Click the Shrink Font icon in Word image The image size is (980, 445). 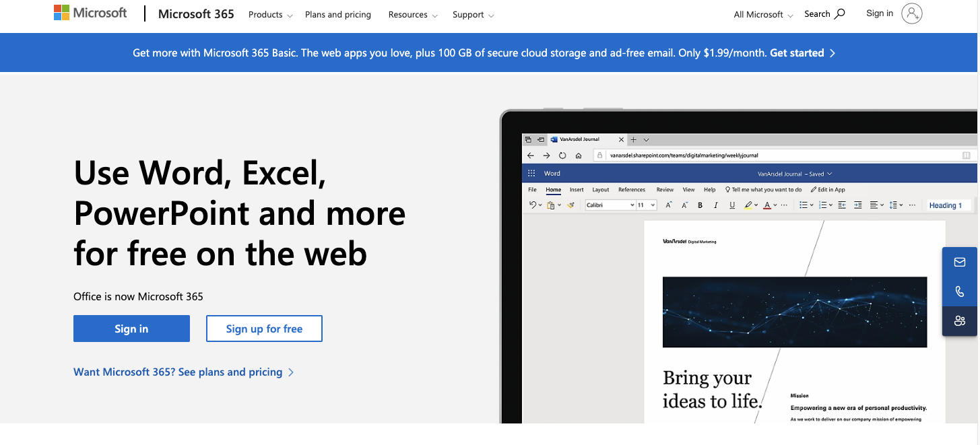click(x=684, y=205)
